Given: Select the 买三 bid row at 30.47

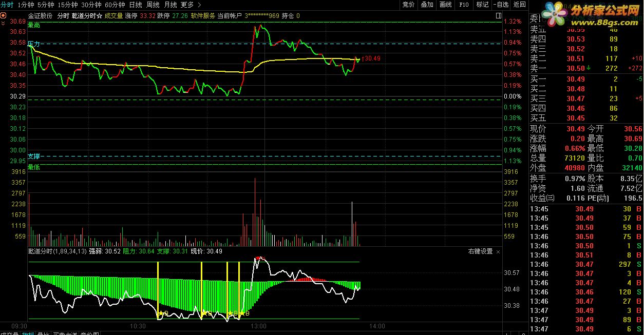Looking at the screenshot, I should click(586, 98).
